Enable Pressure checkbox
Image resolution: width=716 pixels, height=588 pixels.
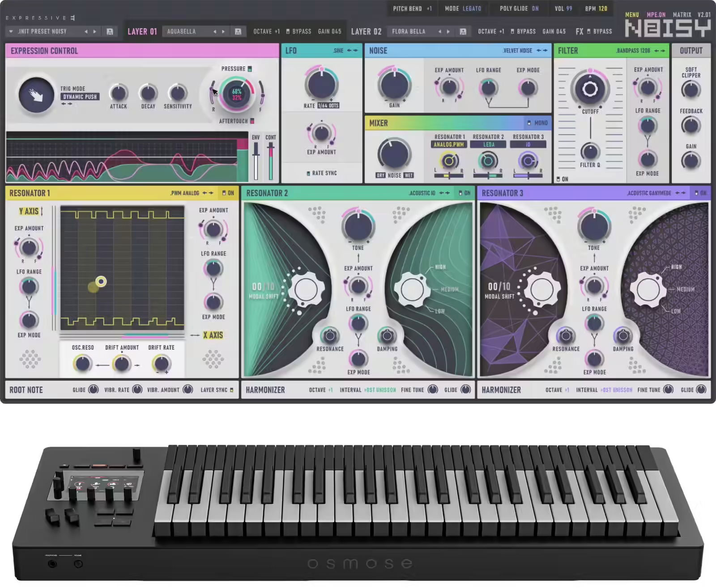click(250, 69)
